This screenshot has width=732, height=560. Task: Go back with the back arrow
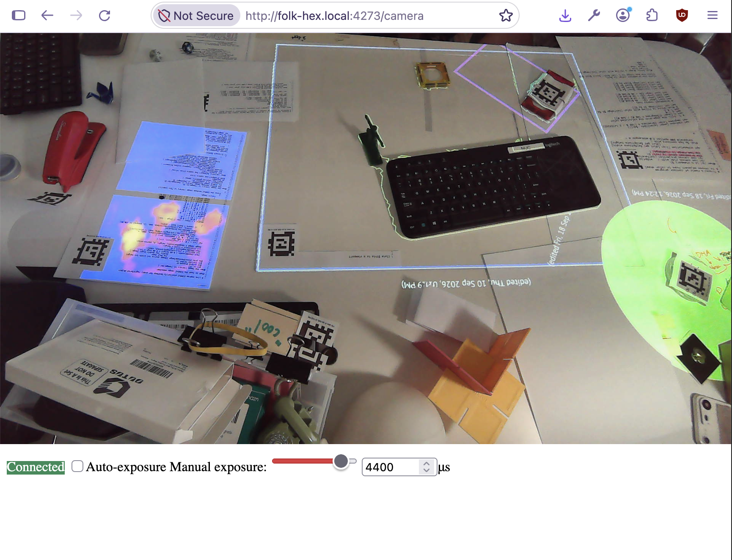47,16
